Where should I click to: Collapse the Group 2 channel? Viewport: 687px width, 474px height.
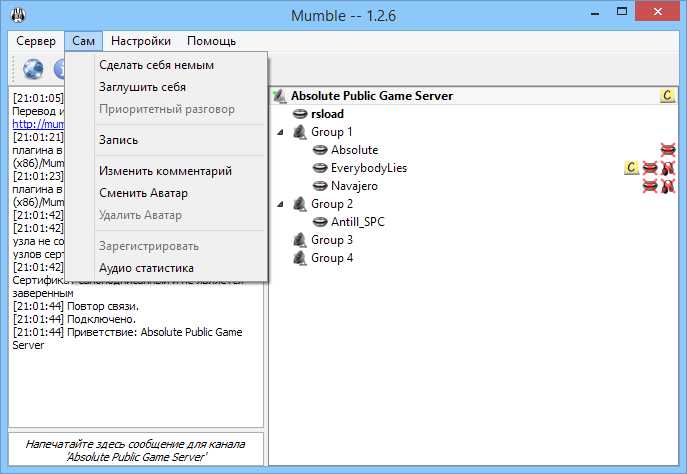pos(280,204)
